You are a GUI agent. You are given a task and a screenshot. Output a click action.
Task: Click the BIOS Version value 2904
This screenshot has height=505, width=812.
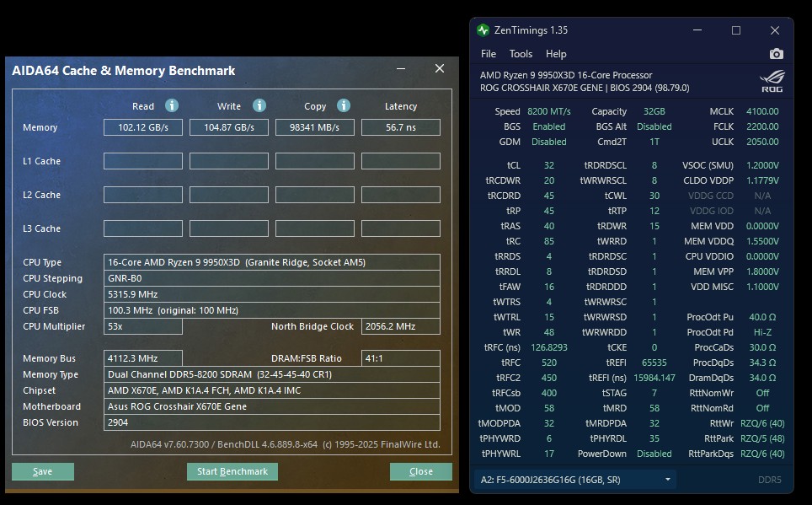click(272, 422)
